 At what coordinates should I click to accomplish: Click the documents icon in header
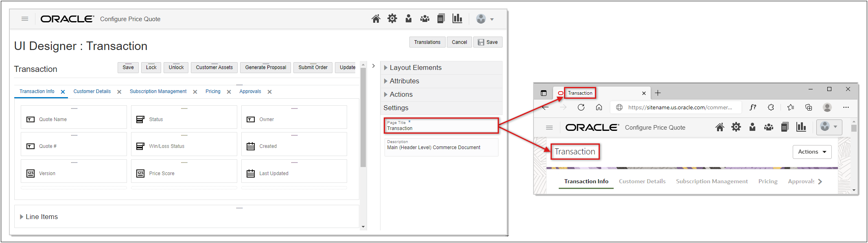(441, 19)
